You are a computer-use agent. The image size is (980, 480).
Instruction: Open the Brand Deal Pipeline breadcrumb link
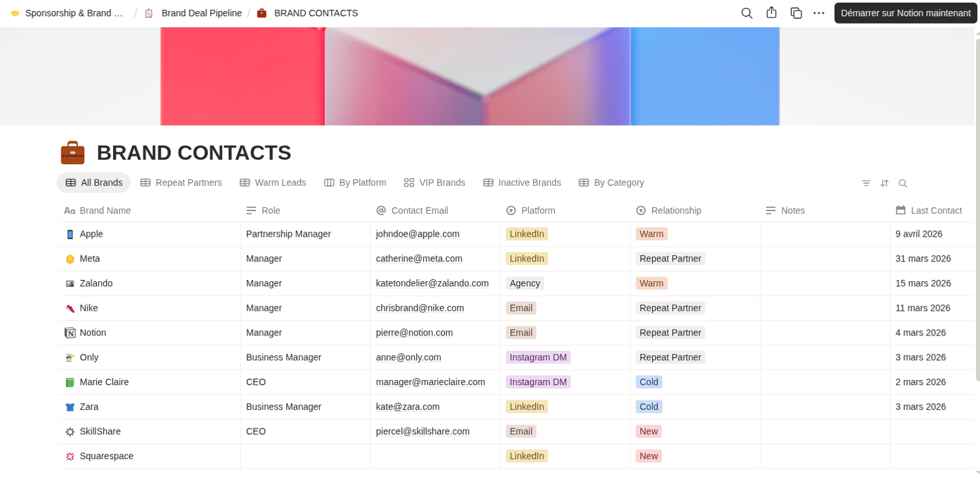click(x=201, y=13)
